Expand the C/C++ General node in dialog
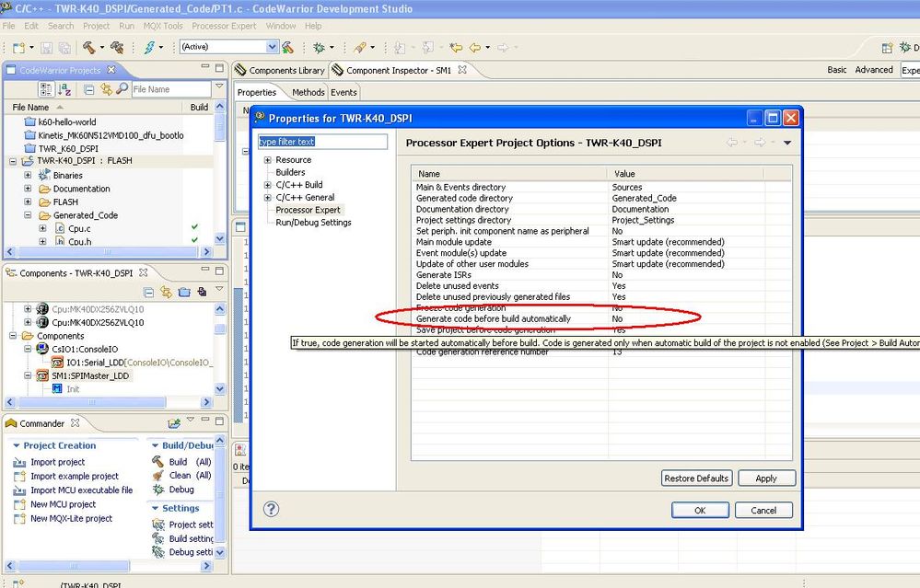 click(x=268, y=198)
